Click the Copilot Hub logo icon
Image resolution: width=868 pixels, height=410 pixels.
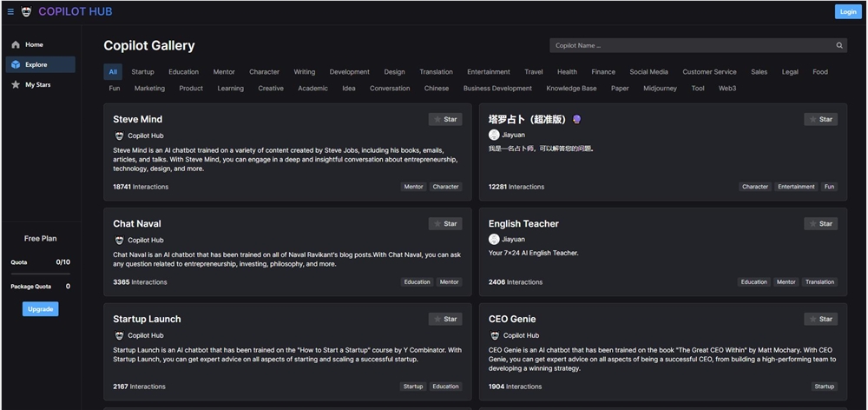(26, 11)
